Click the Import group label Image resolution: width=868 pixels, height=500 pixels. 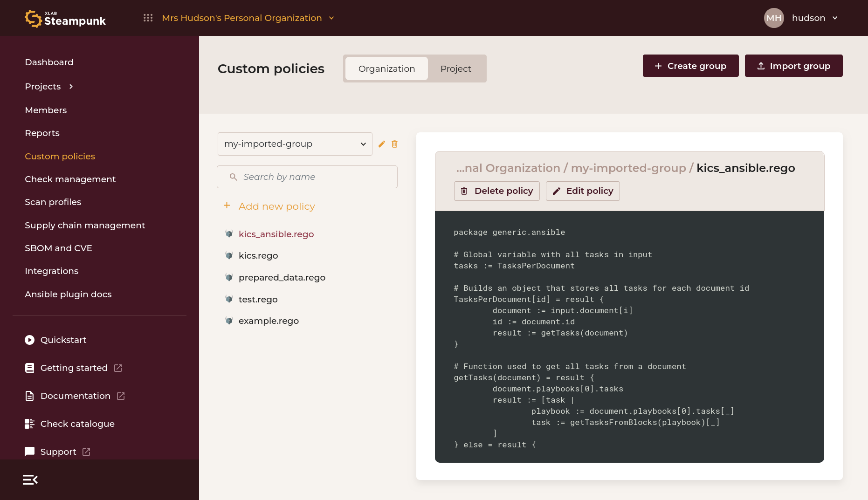[800, 66]
